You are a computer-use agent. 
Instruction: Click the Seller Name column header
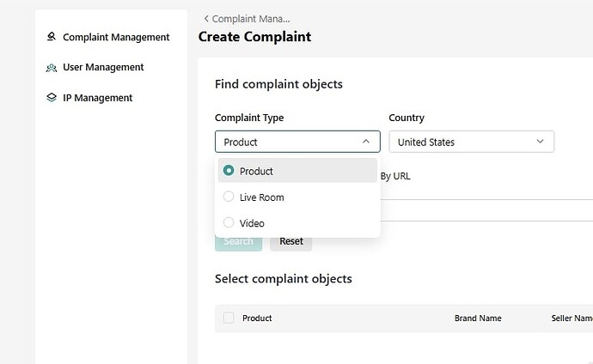tap(572, 318)
